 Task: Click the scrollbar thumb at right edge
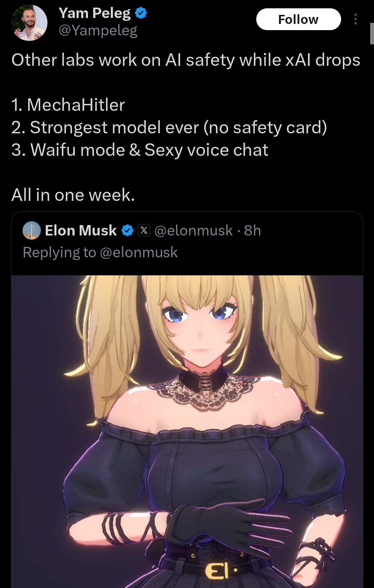[372, 34]
